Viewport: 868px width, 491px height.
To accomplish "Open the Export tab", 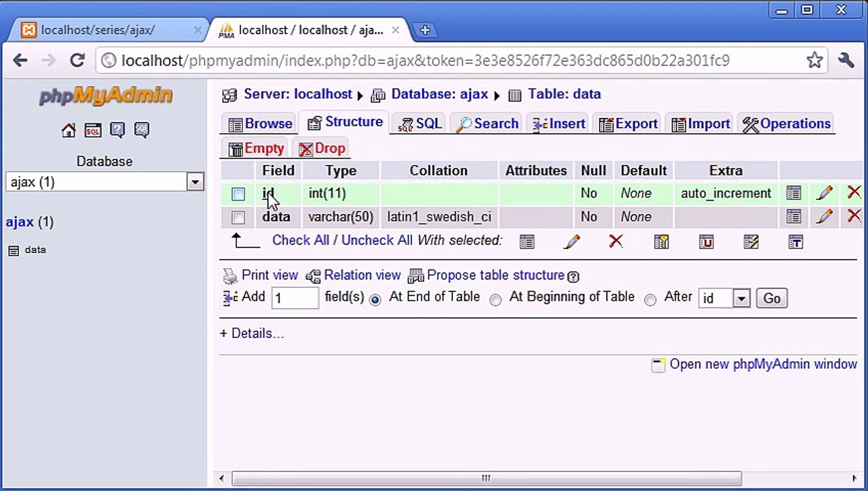I will (628, 123).
